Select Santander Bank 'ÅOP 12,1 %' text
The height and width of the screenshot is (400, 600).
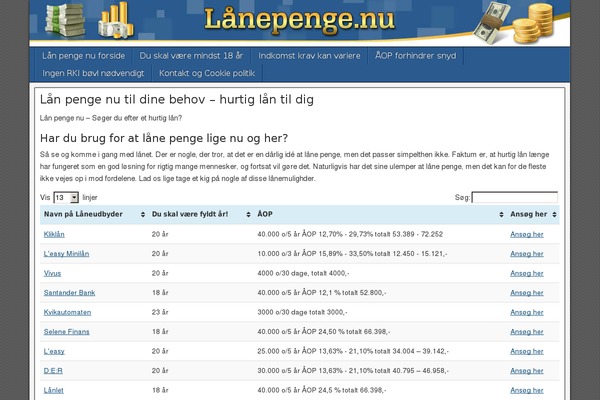324,293
